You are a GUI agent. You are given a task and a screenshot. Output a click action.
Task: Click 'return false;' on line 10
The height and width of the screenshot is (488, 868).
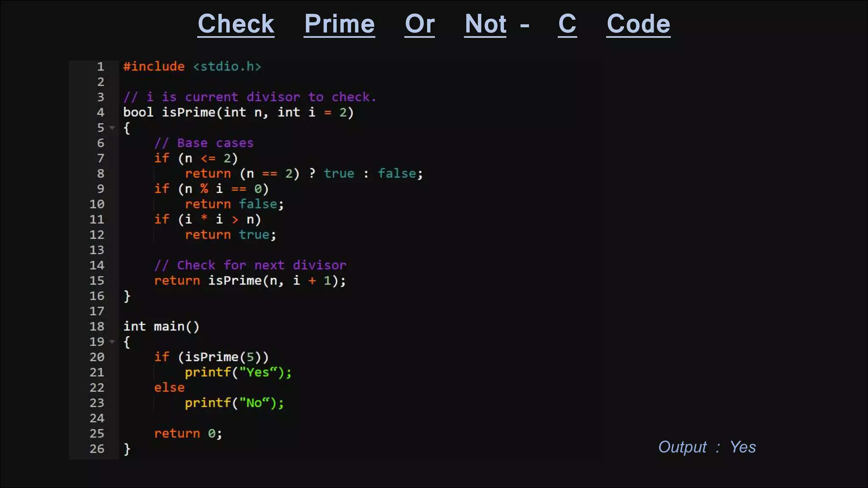click(x=234, y=204)
